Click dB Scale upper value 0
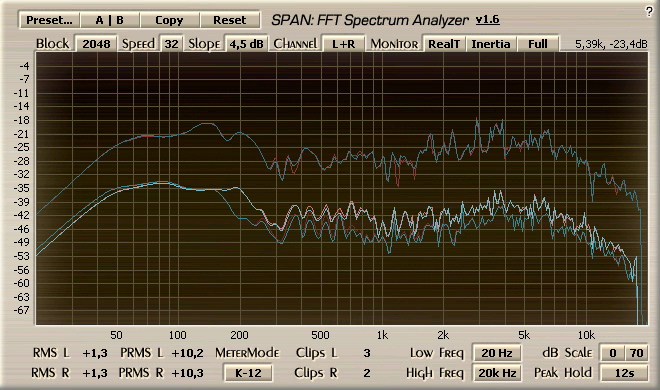This screenshot has height=390, width=660. tap(612, 353)
